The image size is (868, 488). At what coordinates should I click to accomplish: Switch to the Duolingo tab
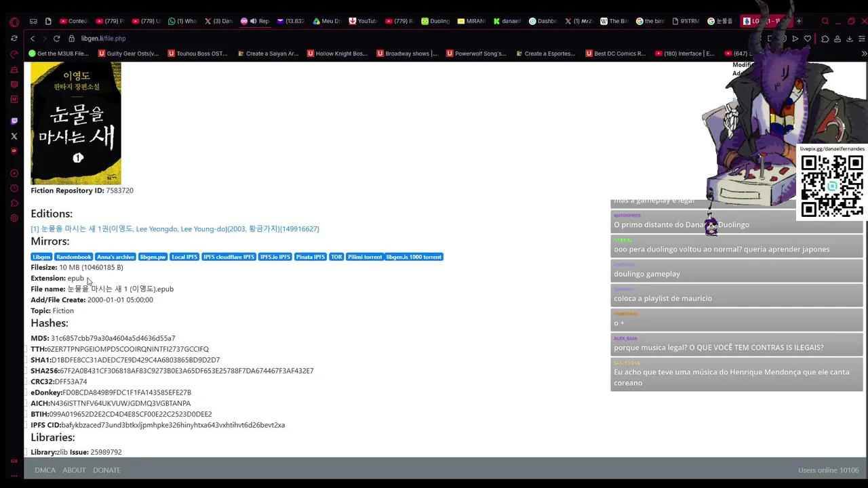(x=435, y=21)
